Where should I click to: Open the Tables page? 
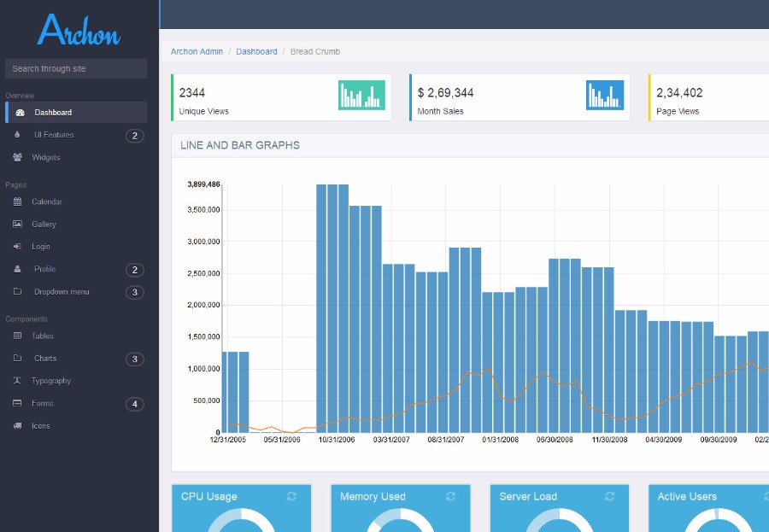(x=43, y=336)
